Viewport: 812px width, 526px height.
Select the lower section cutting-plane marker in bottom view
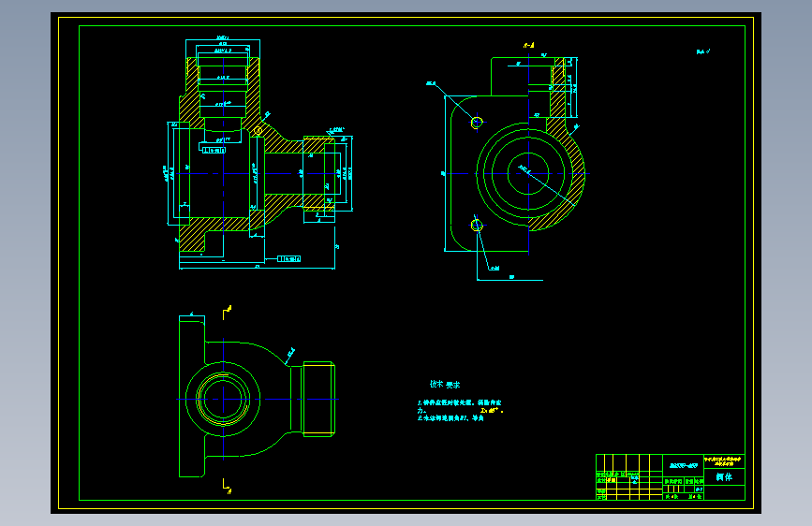click(x=227, y=486)
